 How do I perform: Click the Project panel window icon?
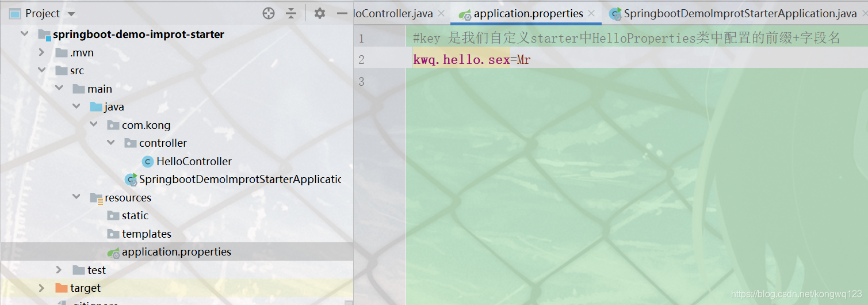coord(16,13)
